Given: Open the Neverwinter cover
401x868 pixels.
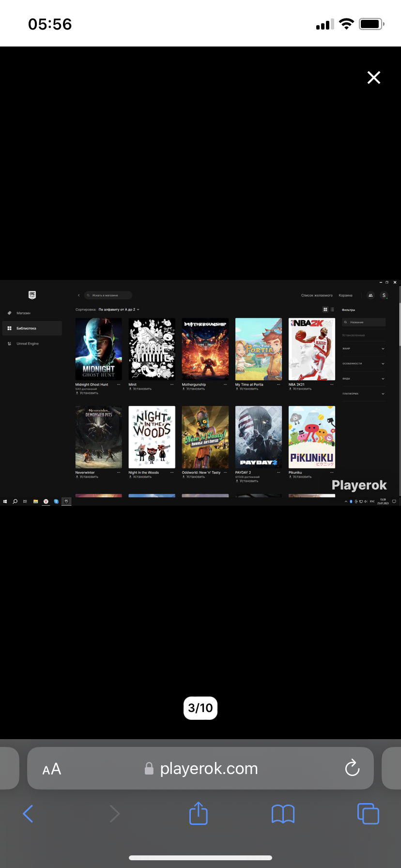Looking at the screenshot, I should pyautogui.click(x=99, y=437).
